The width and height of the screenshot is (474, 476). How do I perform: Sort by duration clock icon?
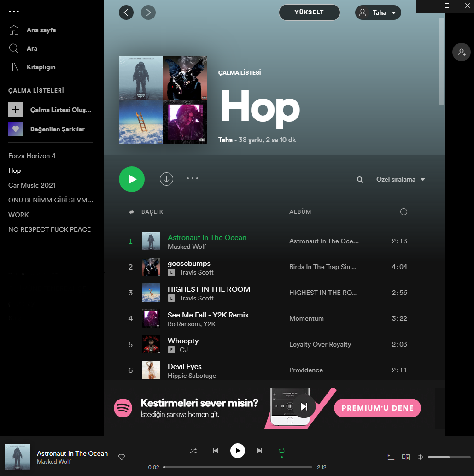[x=404, y=212]
